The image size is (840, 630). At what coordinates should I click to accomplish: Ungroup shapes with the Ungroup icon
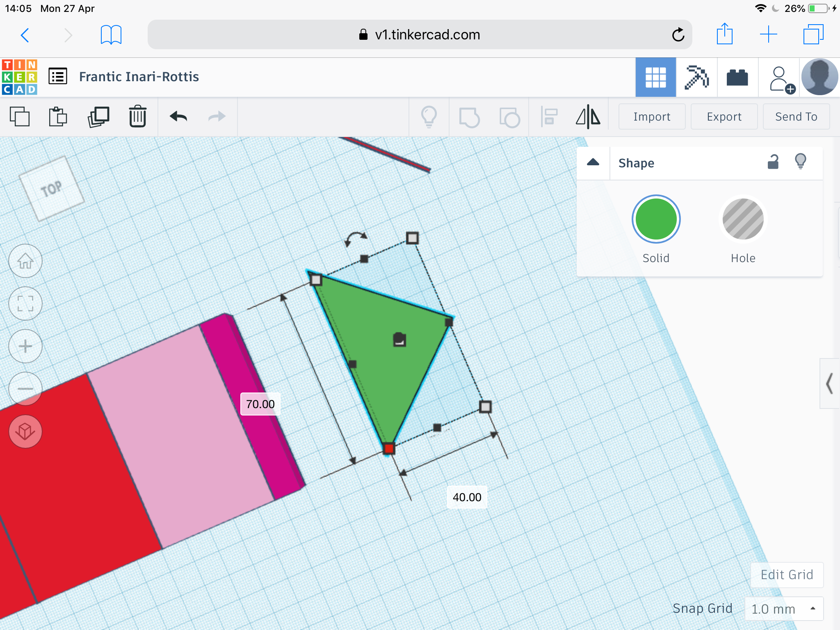point(509,117)
